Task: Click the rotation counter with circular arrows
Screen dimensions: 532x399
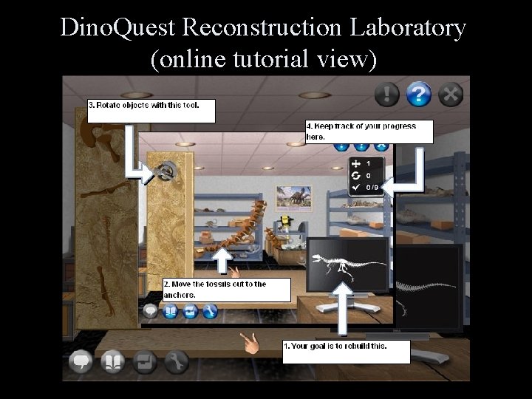Action: [361, 175]
